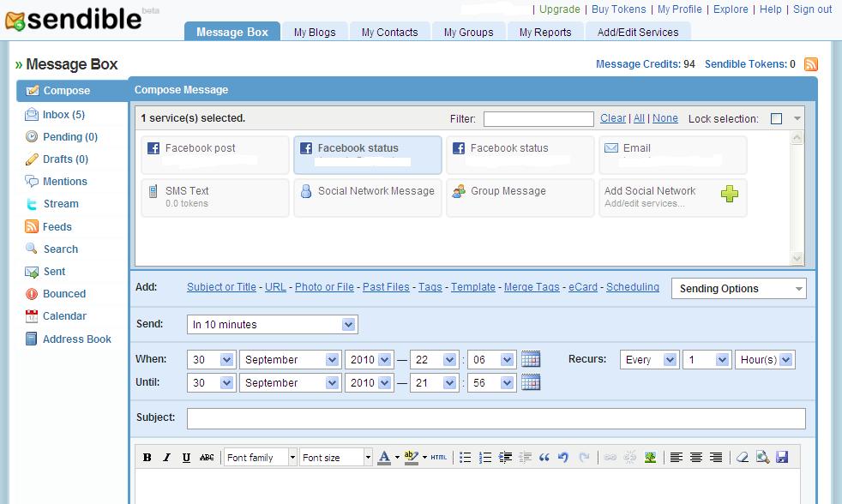Select the Facebook post service

215,154
